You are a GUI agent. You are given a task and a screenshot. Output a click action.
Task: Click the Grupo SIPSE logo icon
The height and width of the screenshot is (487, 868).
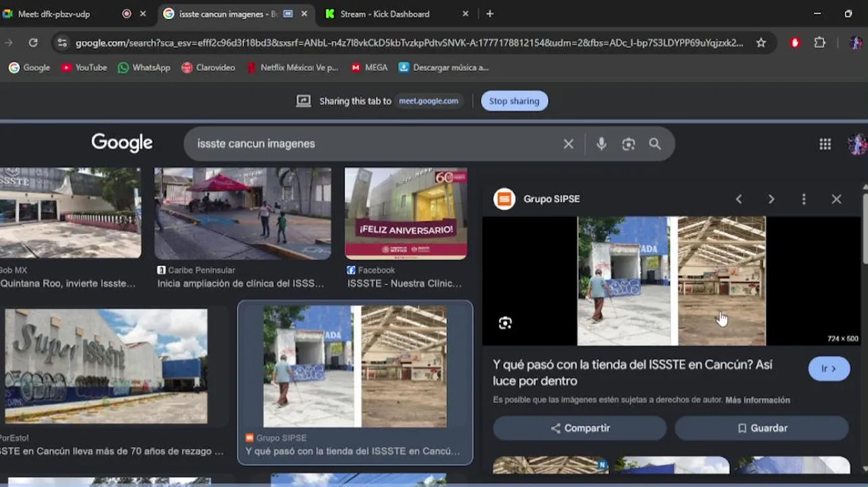[504, 199]
